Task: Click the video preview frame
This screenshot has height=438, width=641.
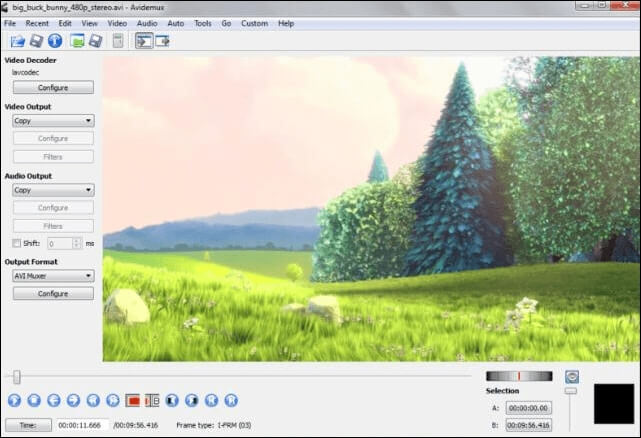Action: (x=371, y=209)
